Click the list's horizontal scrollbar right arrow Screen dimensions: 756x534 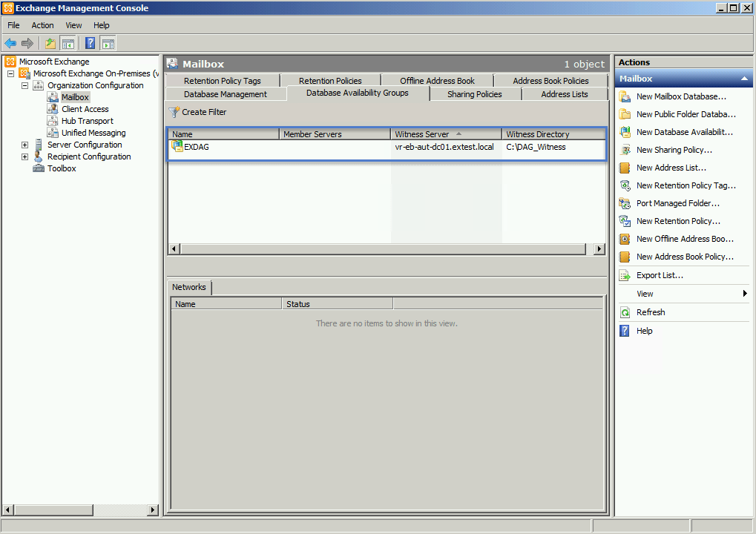[x=599, y=249]
